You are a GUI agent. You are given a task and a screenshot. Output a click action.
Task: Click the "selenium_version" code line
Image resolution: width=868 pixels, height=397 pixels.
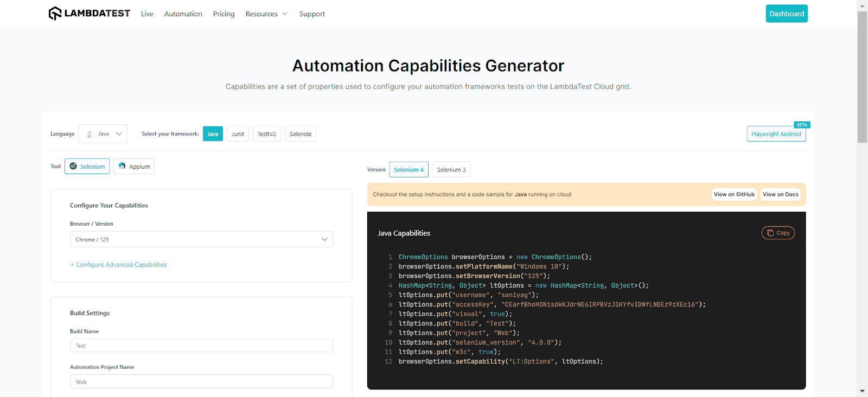(480, 343)
